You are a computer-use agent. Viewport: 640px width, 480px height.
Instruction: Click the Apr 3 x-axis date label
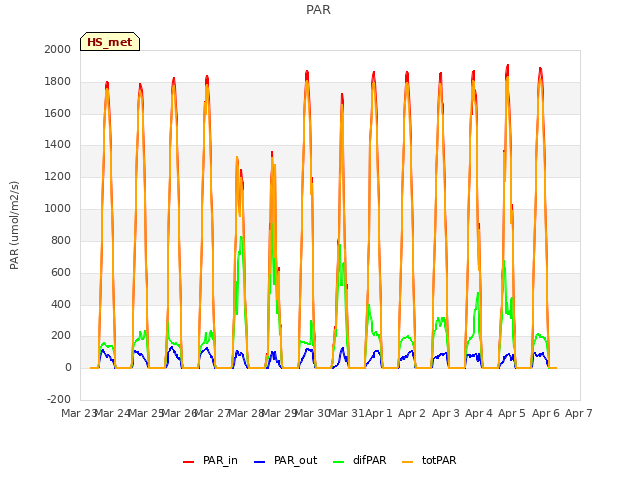click(446, 413)
